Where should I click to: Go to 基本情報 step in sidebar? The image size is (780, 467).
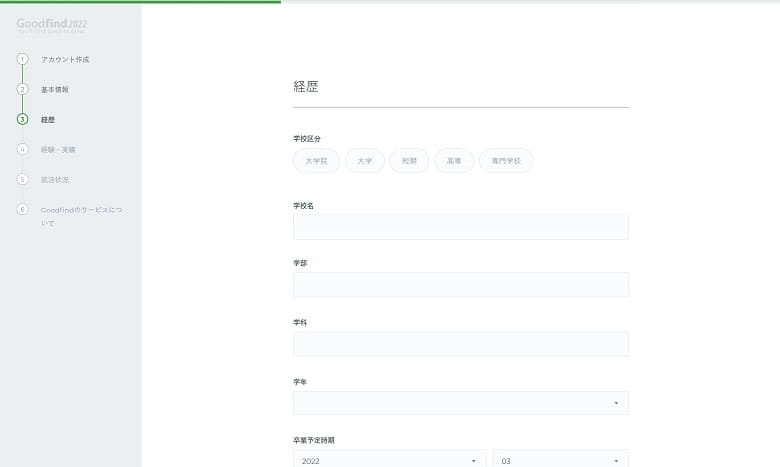point(55,90)
